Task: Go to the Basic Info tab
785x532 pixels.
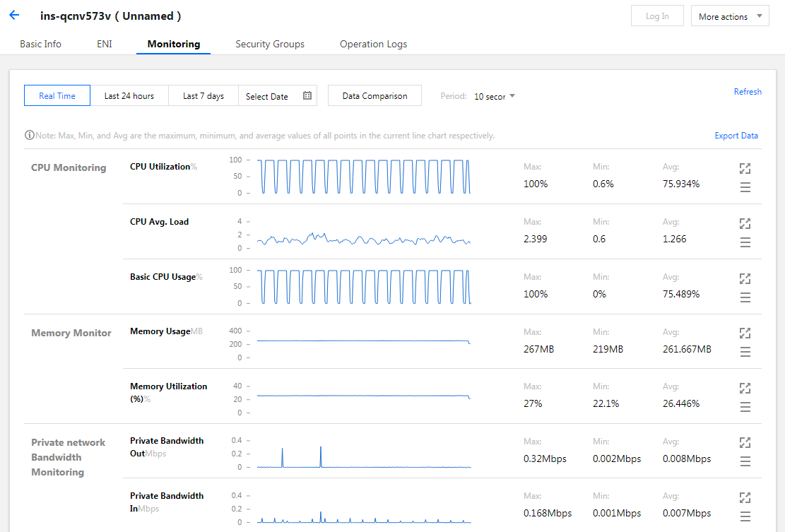Action: click(x=40, y=44)
